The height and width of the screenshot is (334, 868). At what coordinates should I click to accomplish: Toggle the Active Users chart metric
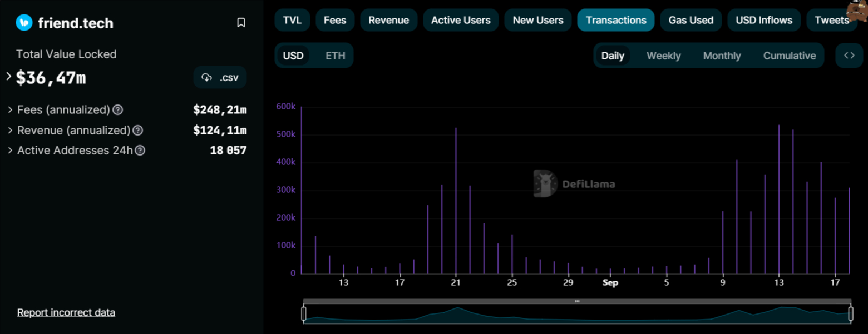(x=461, y=20)
